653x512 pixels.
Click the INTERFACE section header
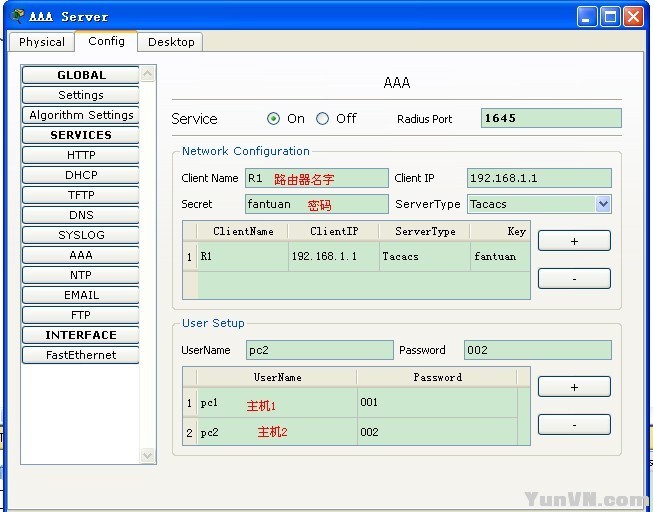(x=81, y=335)
